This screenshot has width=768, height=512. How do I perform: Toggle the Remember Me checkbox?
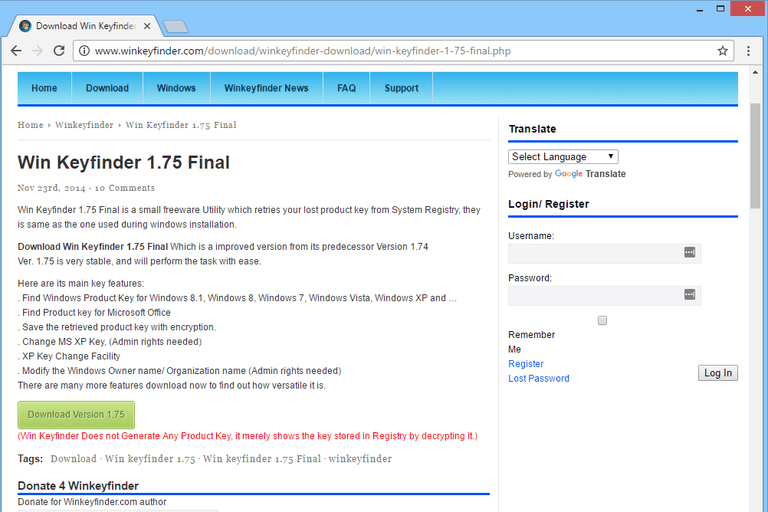(602, 320)
